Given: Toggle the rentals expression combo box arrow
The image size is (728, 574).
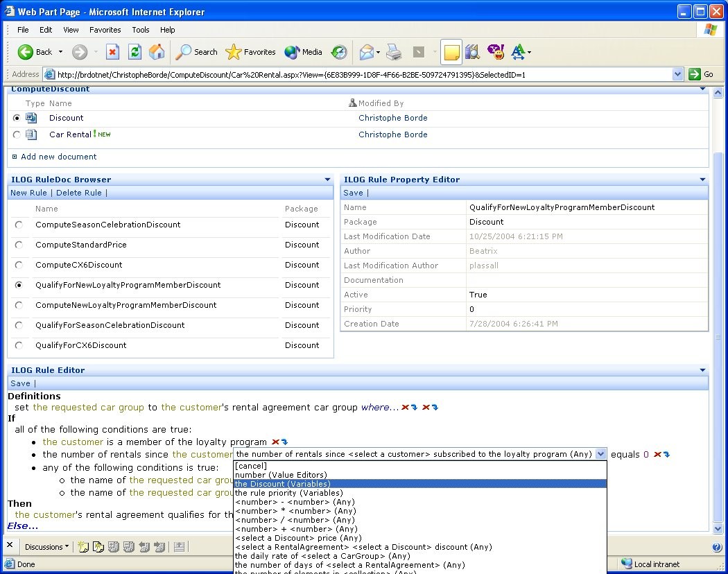Looking at the screenshot, I should 601,454.
